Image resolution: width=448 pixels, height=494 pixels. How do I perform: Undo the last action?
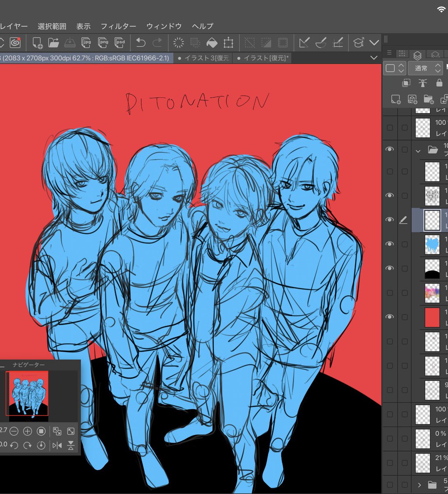(141, 42)
